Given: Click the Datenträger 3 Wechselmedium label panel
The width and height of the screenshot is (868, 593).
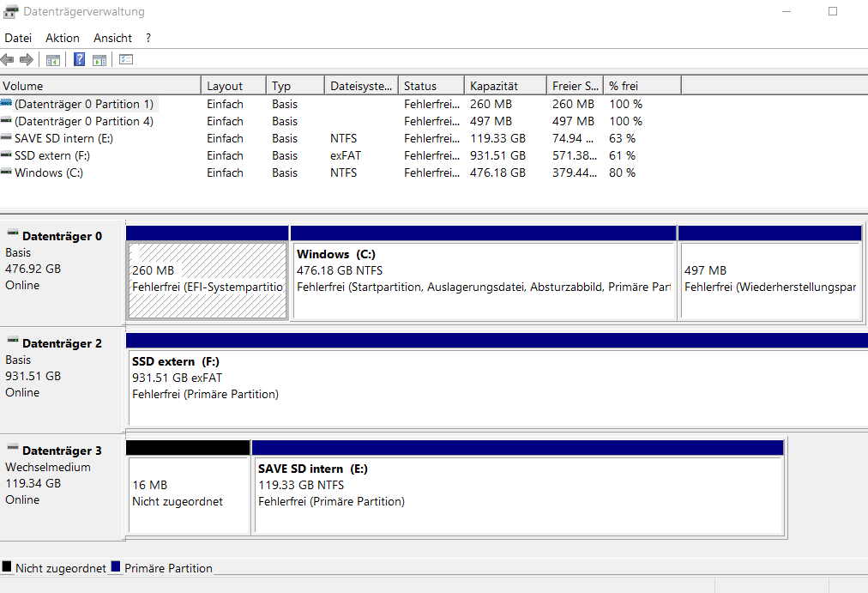Looking at the screenshot, I should pyautogui.click(x=61, y=487).
